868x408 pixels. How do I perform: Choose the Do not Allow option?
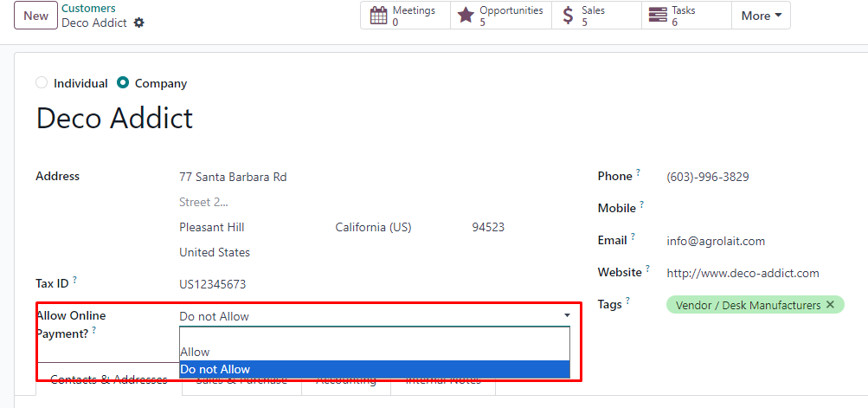[375, 369]
